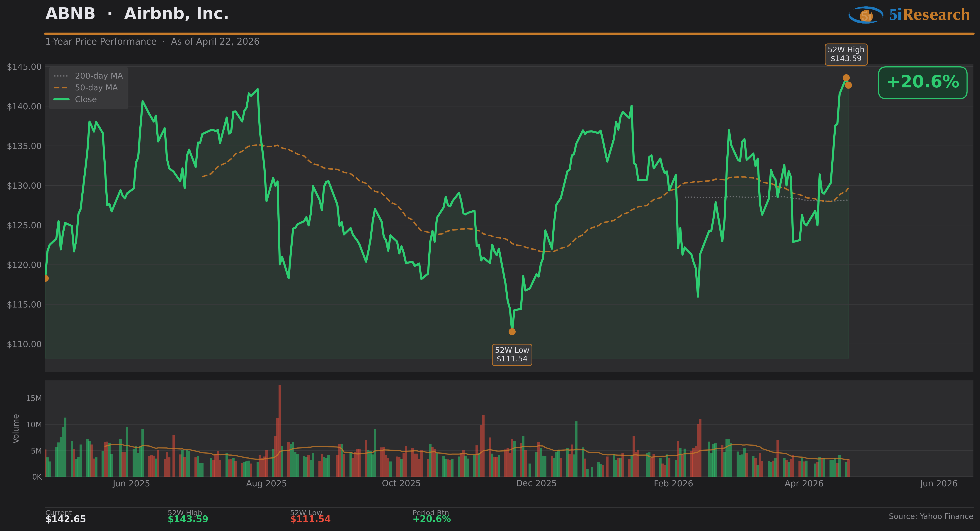980x531 pixels.
Task: Select the 52W Low $111.54 annotation box
Action: tap(512, 355)
